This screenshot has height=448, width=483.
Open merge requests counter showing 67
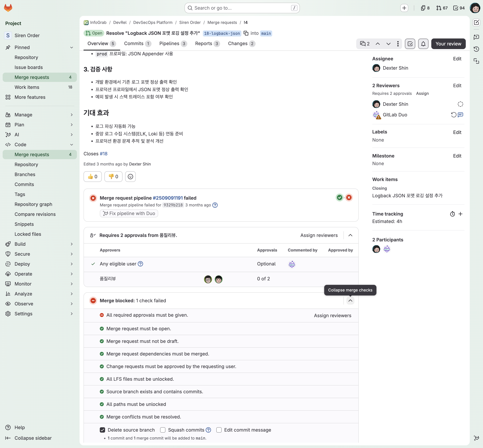(x=442, y=8)
